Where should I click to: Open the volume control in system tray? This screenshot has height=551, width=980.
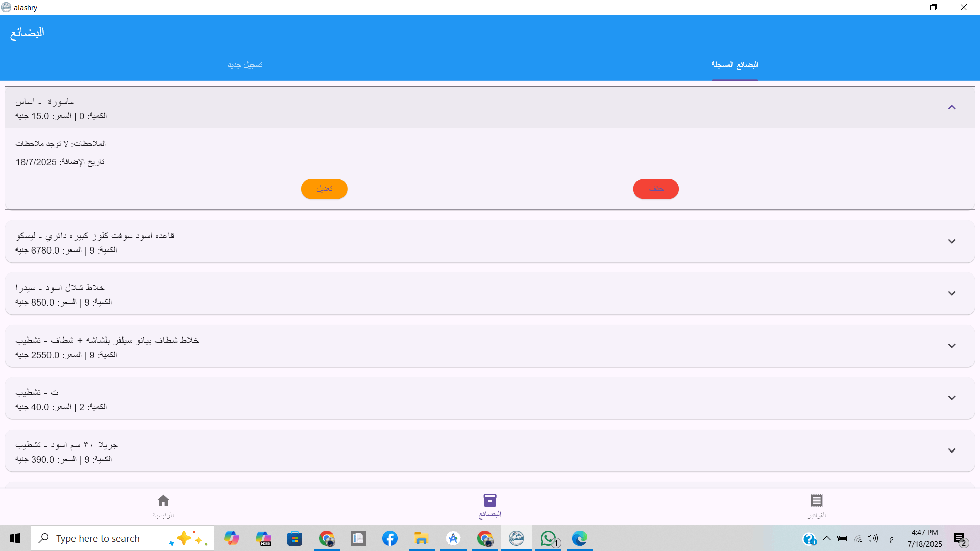point(873,538)
